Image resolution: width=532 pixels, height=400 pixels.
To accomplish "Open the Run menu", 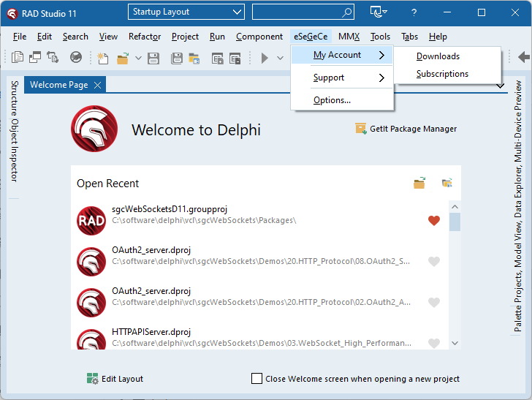I will click(x=217, y=37).
